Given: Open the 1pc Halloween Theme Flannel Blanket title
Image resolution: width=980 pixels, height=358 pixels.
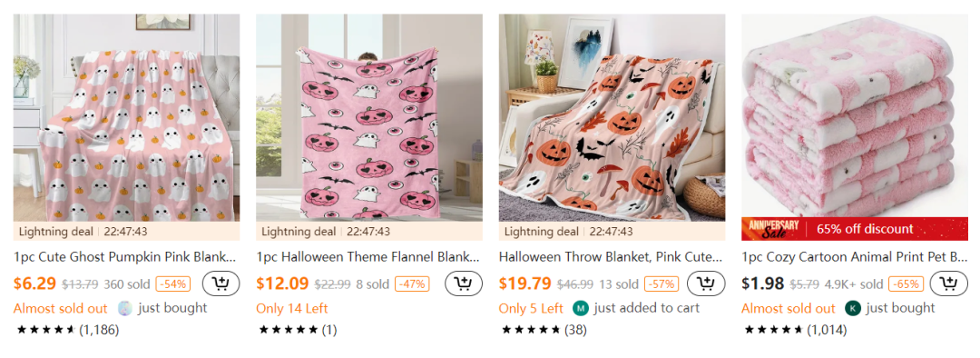Looking at the screenshot, I should (x=368, y=256).
